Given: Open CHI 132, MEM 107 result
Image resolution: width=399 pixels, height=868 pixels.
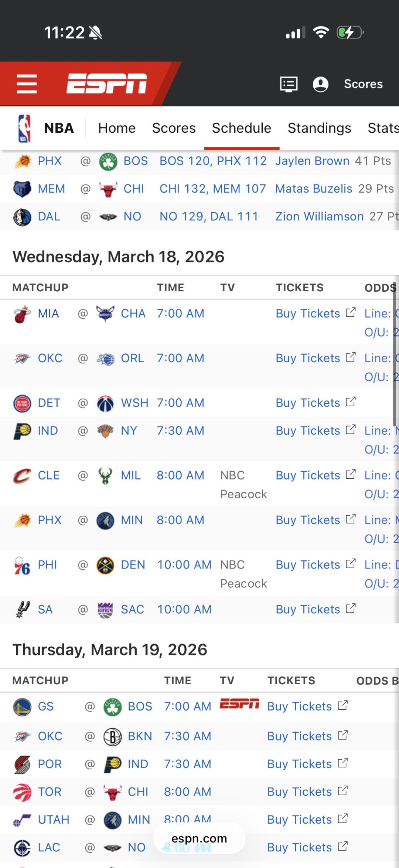Looking at the screenshot, I should tap(212, 189).
